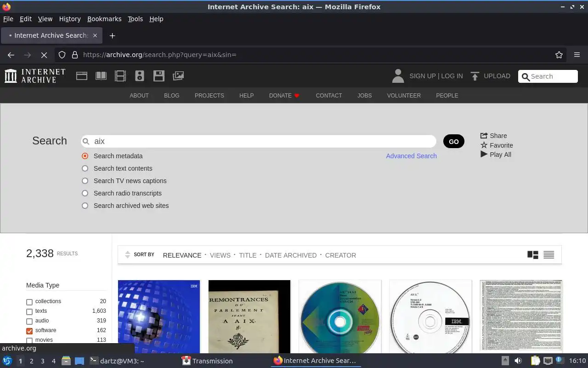
Task: Click the upload arrow icon
Action: (x=475, y=76)
